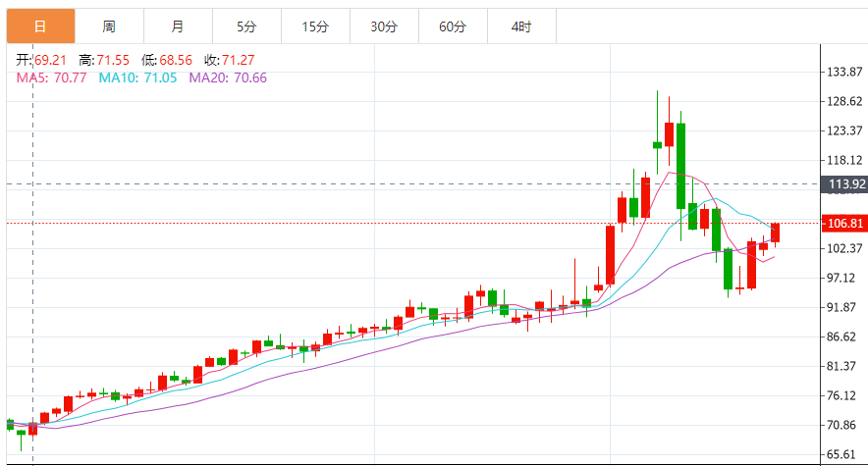Click the MA5: 70.77 indicator label
868x466 pixels.
[51, 78]
